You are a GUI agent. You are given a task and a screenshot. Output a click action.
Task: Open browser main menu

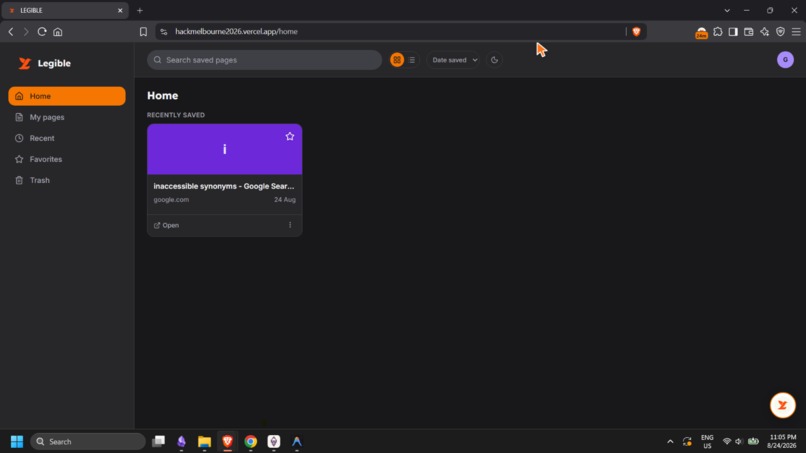point(796,32)
